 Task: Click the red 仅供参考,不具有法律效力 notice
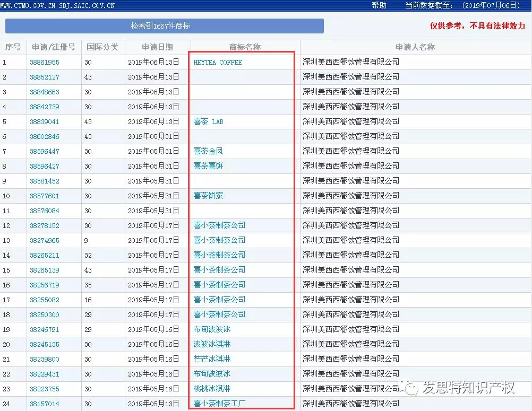pos(477,26)
